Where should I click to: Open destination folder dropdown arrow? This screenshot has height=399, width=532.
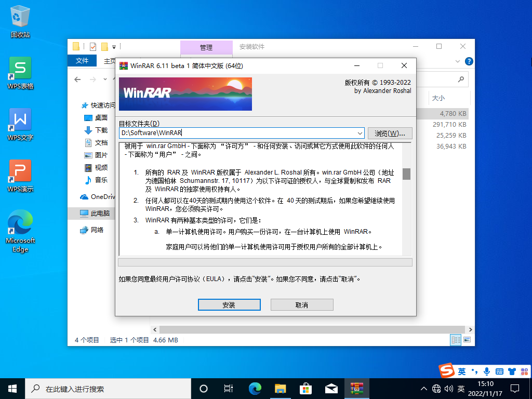coord(360,134)
